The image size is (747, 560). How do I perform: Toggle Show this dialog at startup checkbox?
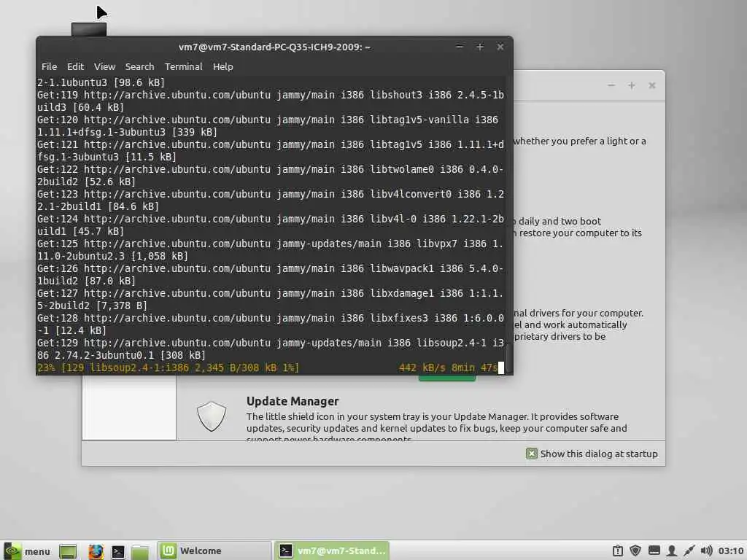point(532,454)
